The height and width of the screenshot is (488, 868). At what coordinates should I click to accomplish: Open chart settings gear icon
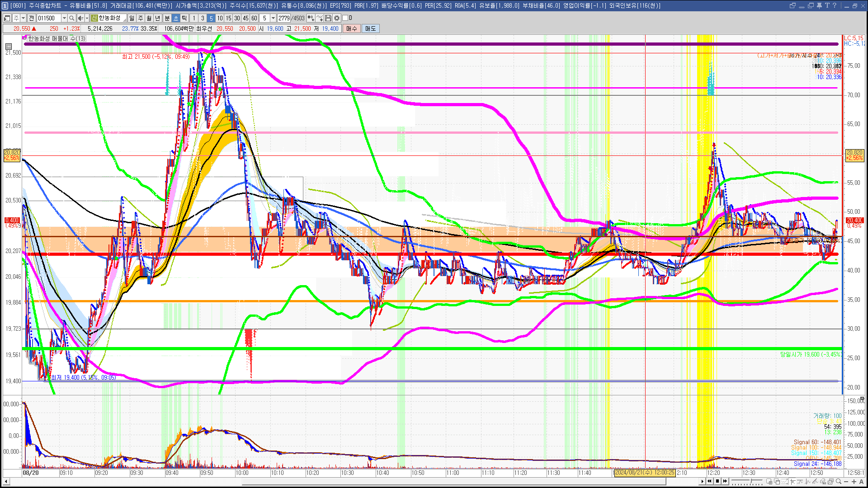[x=337, y=18]
